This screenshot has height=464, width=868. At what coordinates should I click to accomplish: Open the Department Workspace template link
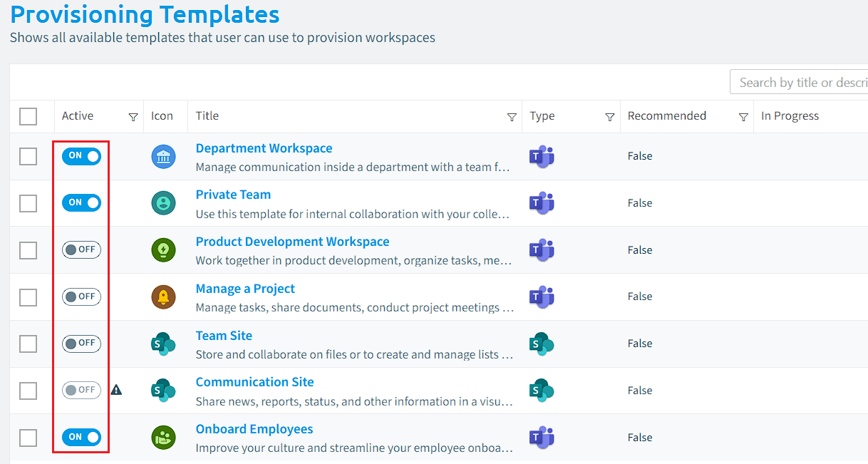coord(264,148)
